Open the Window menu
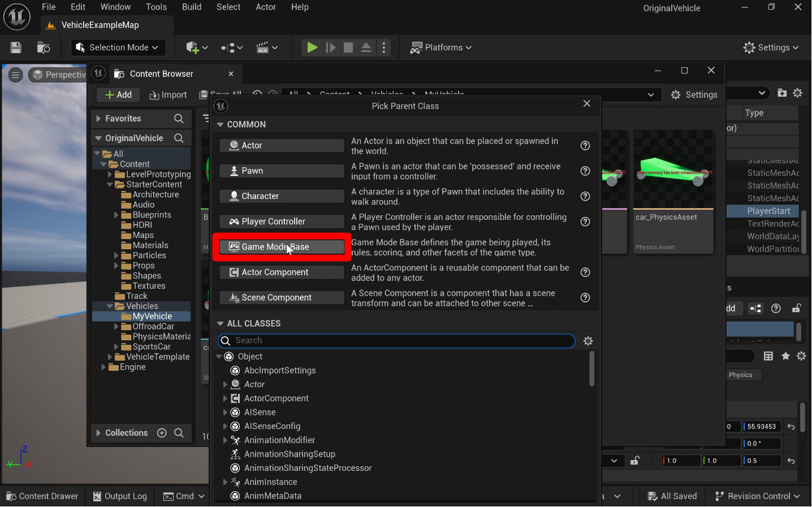812x507 pixels. point(115,7)
